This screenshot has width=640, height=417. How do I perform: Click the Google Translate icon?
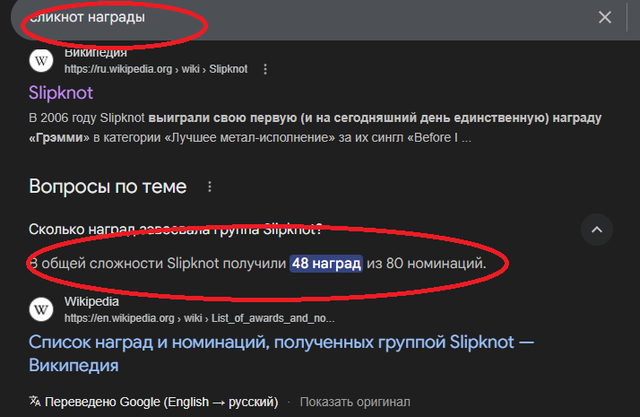pos(35,401)
